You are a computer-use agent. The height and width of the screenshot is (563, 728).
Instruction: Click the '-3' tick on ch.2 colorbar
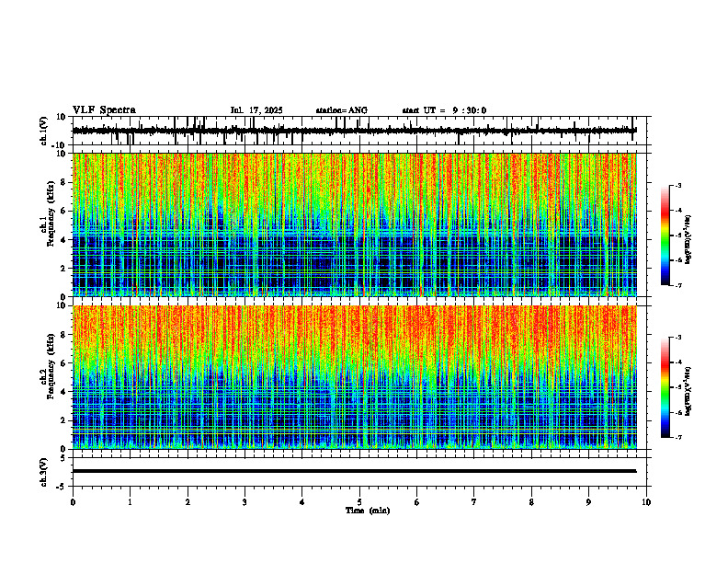678,338
